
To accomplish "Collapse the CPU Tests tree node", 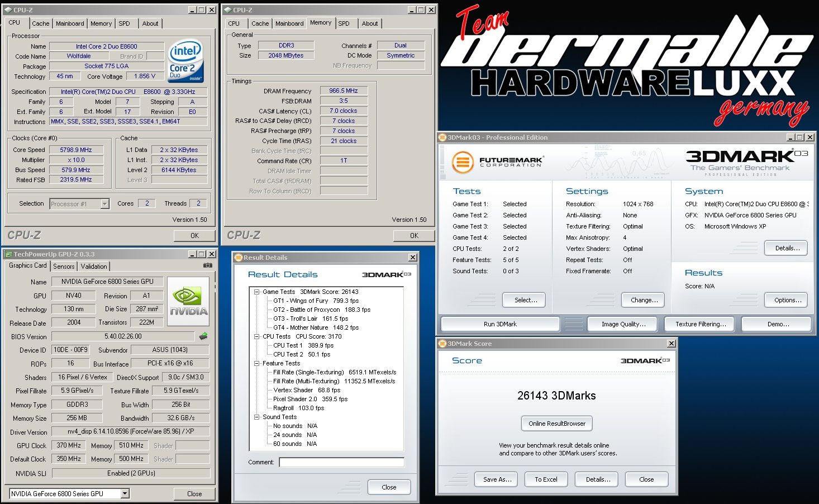I will (257, 336).
